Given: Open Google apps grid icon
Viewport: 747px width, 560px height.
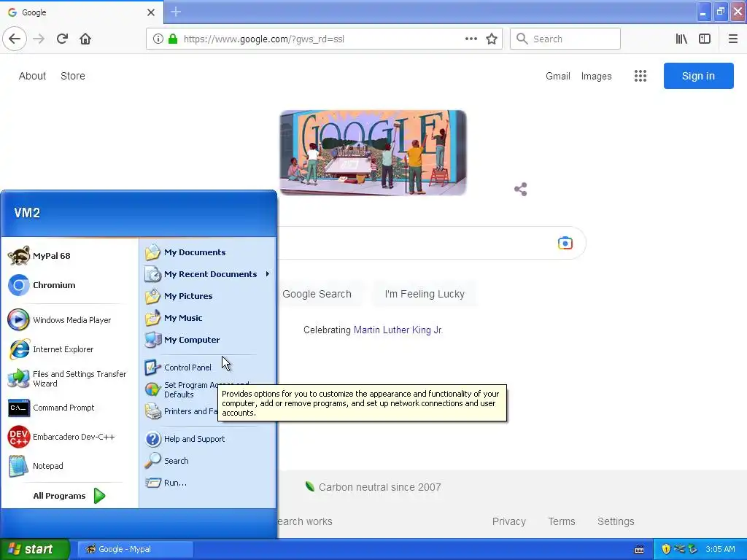Looking at the screenshot, I should [x=640, y=76].
